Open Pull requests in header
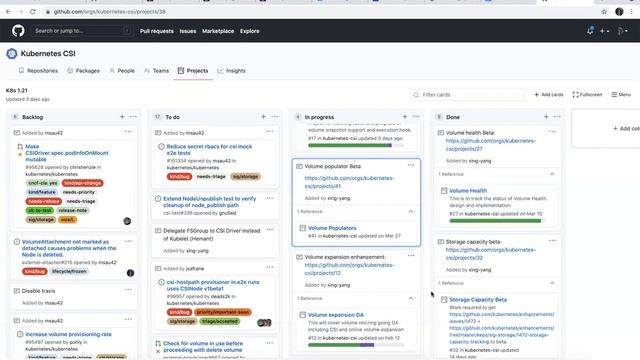Screen dimensions: 640x360 pos(157,31)
